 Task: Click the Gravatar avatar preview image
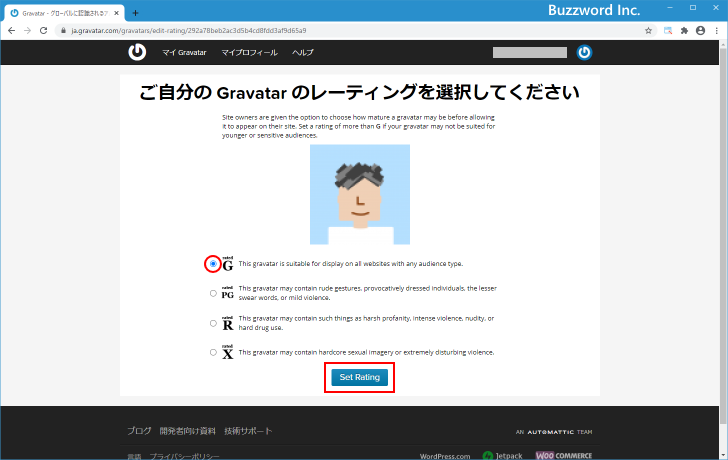pos(359,194)
